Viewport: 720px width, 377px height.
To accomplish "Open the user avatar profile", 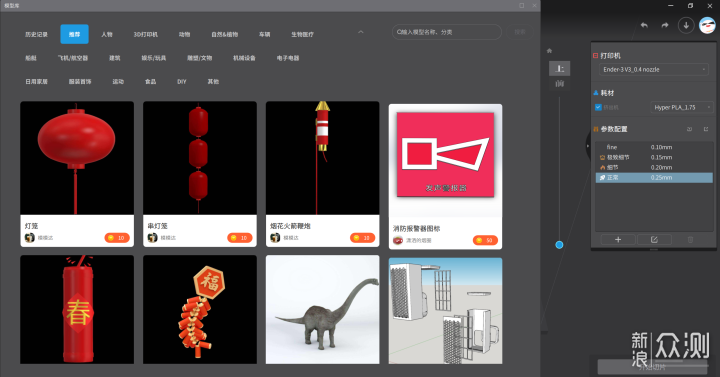I will [x=707, y=25].
